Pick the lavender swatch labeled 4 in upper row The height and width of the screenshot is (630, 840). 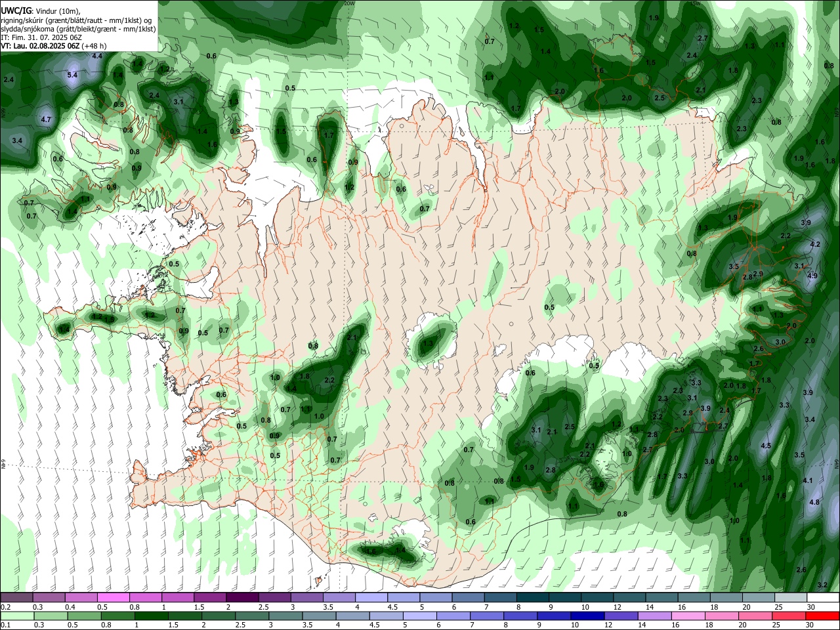tap(371, 598)
